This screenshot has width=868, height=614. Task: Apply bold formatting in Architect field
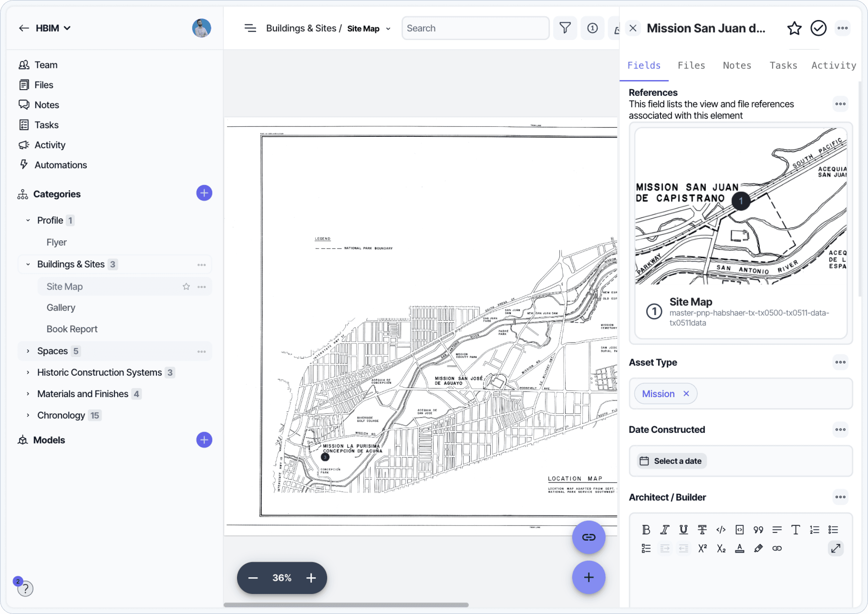(x=646, y=530)
